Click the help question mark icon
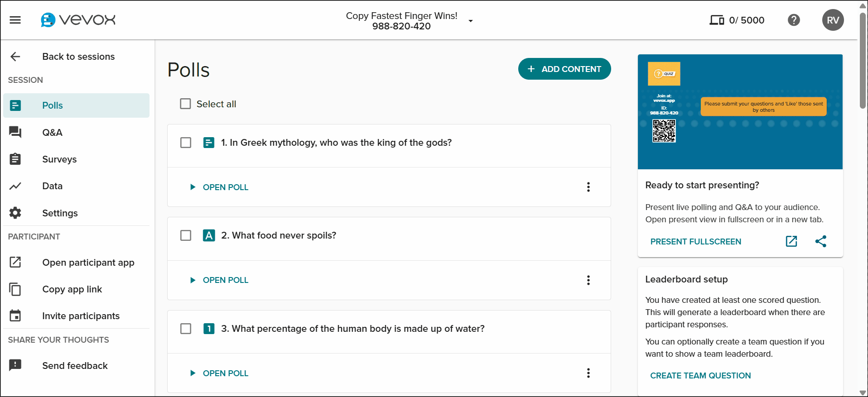This screenshot has width=868, height=397. pyautogui.click(x=794, y=20)
